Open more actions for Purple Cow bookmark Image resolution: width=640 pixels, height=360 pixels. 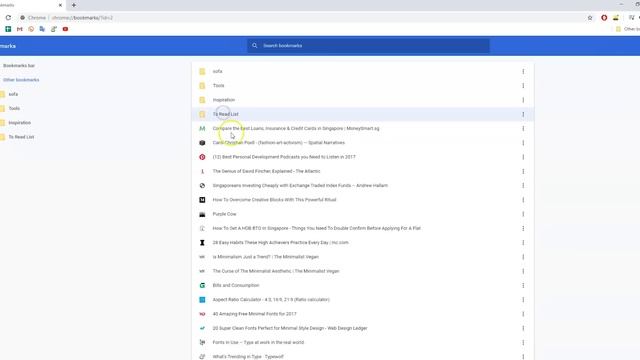coord(523,214)
